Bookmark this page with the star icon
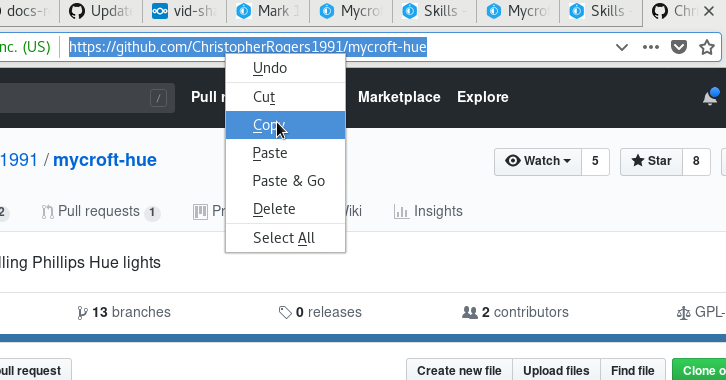Screen dimensions: 726x380 tap(707, 47)
